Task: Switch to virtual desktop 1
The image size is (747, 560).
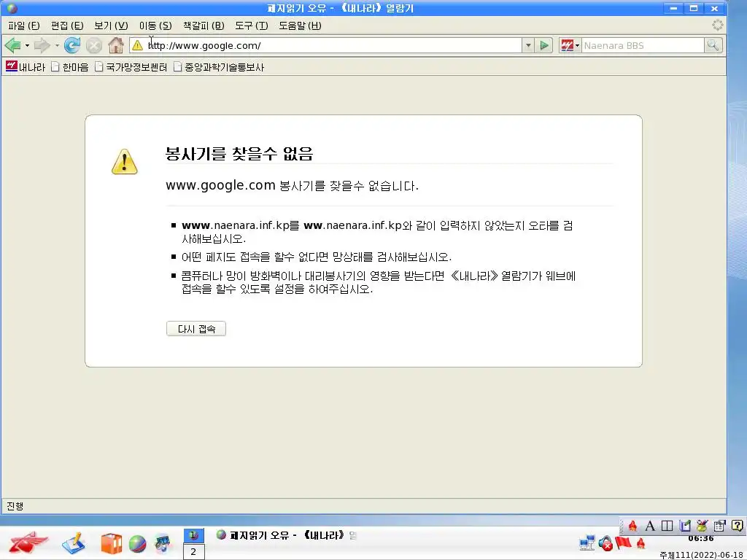Action: point(193,535)
